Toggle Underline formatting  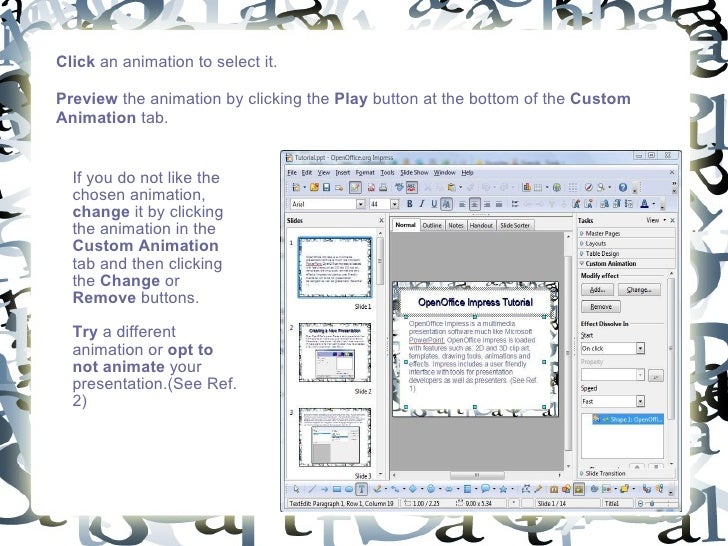[x=434, y=204]
